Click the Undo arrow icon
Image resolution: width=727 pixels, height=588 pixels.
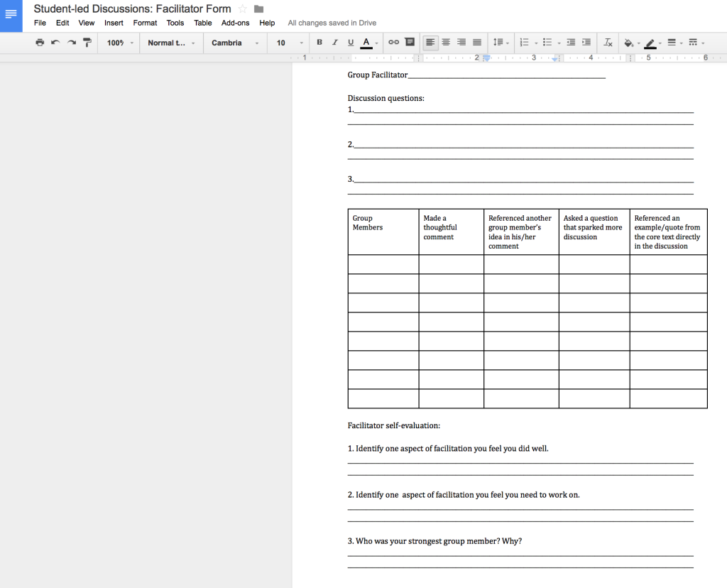click(x=55, y=43)
